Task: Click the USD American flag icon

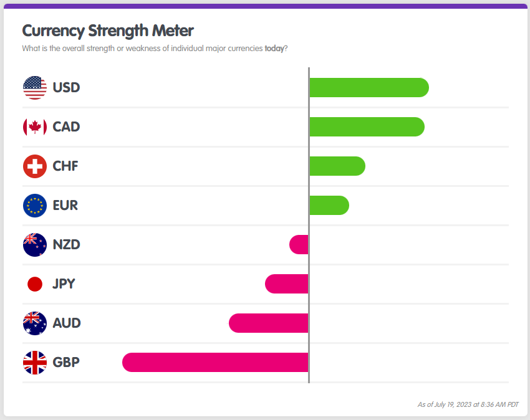Action: [x=35, y=88]
